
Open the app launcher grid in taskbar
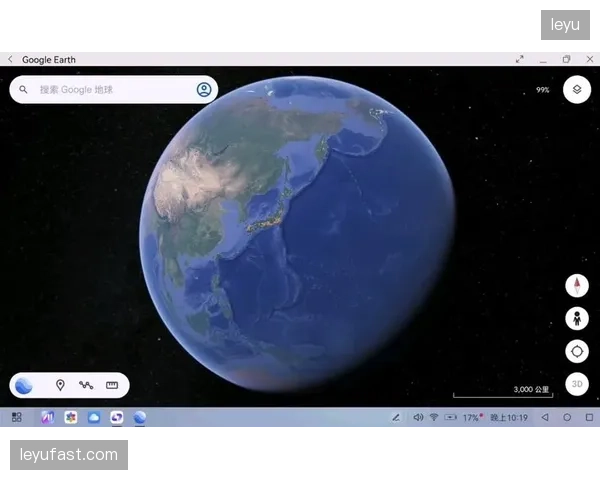point(16,417)
